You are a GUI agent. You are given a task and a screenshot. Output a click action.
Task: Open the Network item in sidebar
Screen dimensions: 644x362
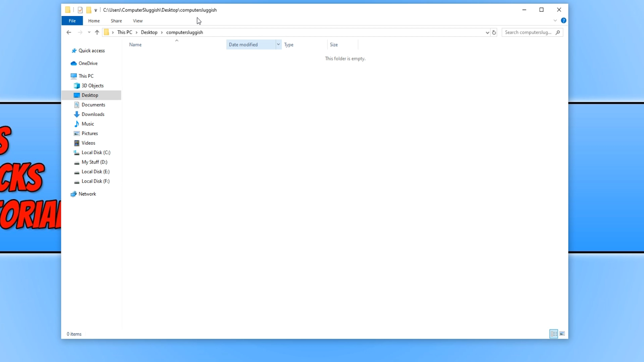(87, 194)
